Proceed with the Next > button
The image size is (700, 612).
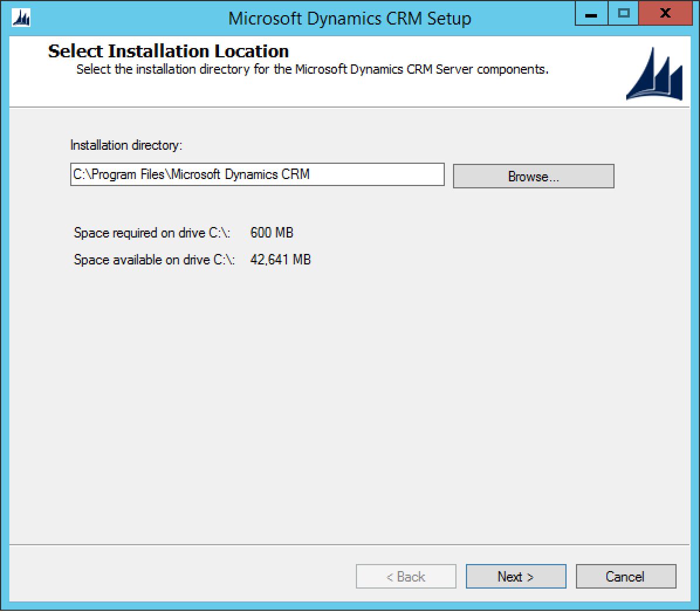pyautogui.click(x=516, y=576)
